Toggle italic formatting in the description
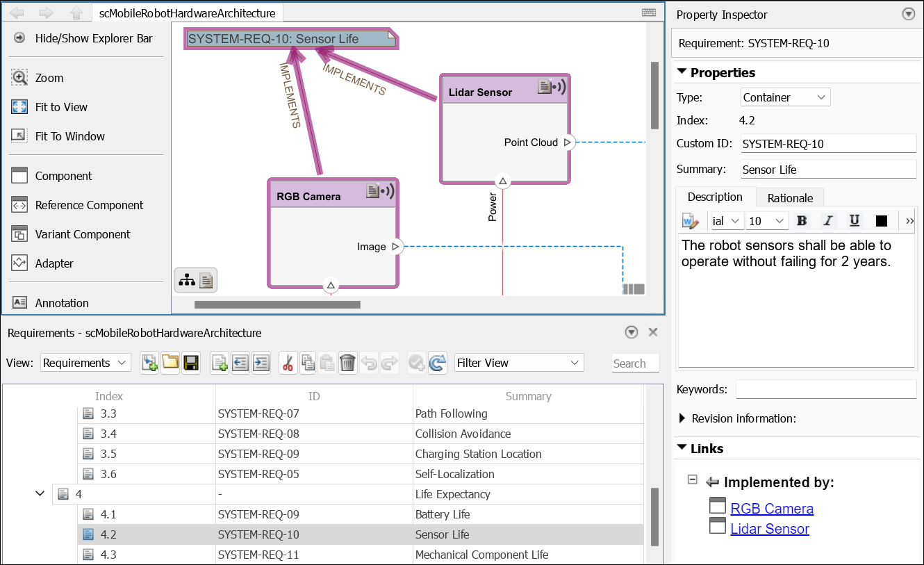The width and height of the screenshot is (924, 565). [828, 220]
